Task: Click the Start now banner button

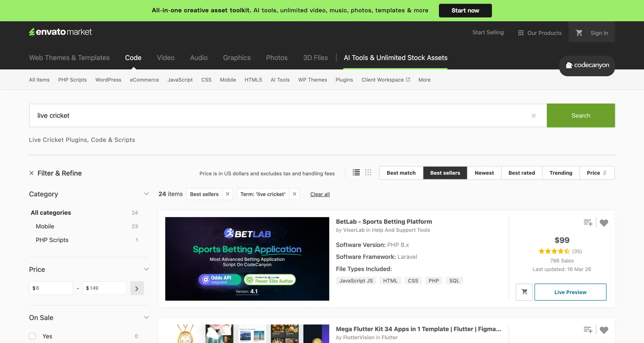Action: [465, 10]
